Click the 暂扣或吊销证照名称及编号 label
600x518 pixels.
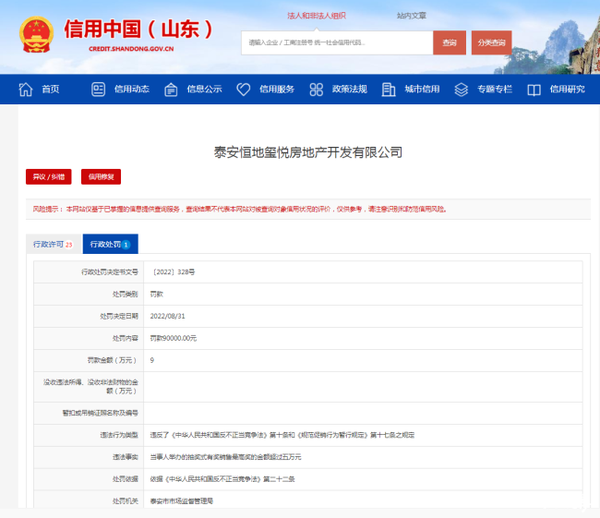point(100,413)
